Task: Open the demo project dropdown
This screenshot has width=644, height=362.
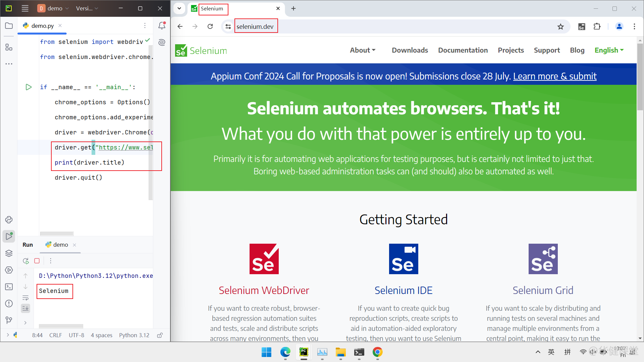Action: coord(53,8)
